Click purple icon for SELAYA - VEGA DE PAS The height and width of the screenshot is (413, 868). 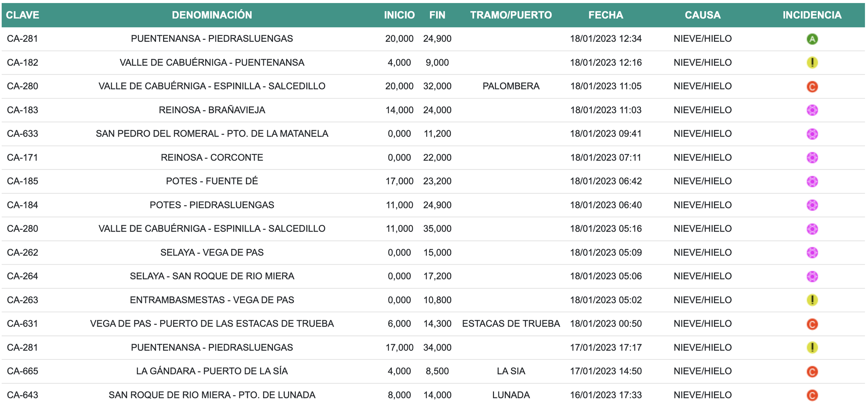pyautogui.click(x=812, y=253)
